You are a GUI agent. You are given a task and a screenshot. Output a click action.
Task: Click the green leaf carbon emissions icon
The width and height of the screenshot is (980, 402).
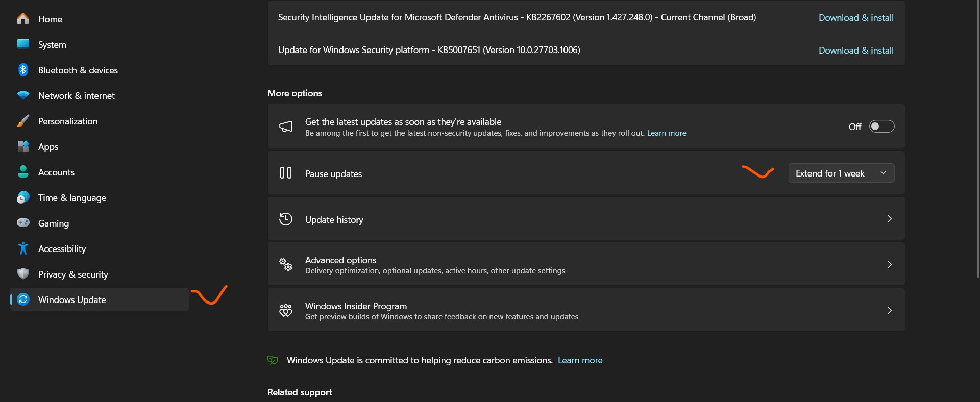[273, 360]
